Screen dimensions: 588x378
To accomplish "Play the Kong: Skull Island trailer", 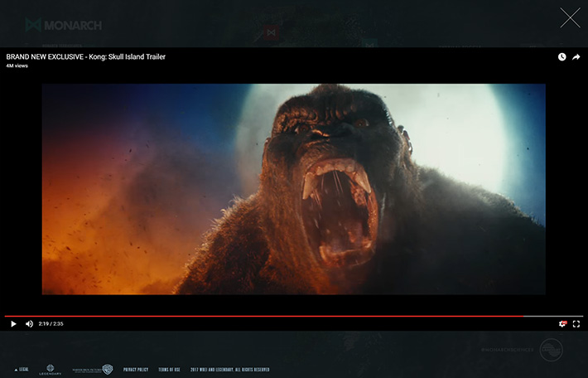I will tap(13, 324).
